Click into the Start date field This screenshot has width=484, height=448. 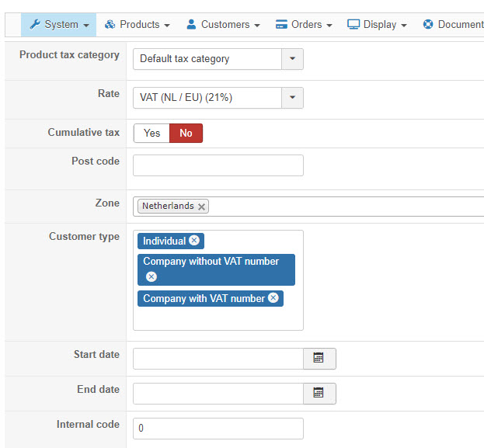pyautogui.click(x=218, y=358)
